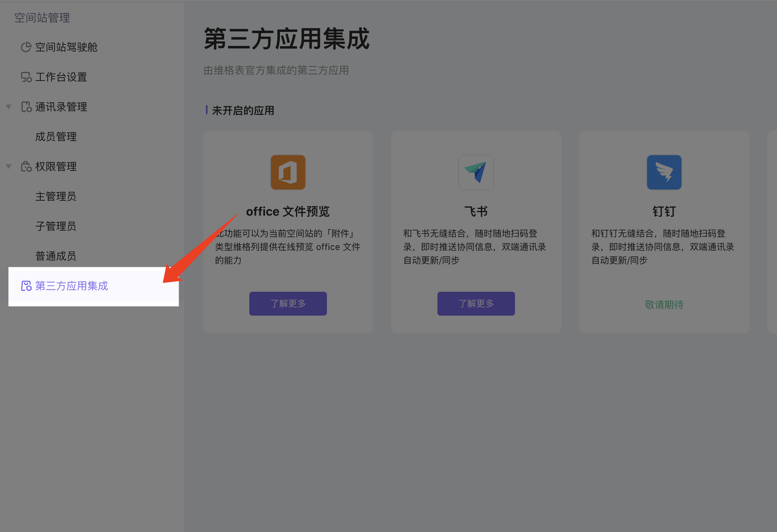Click the 飞书 card title
The image size is (777, 532).
pos(476,212)
